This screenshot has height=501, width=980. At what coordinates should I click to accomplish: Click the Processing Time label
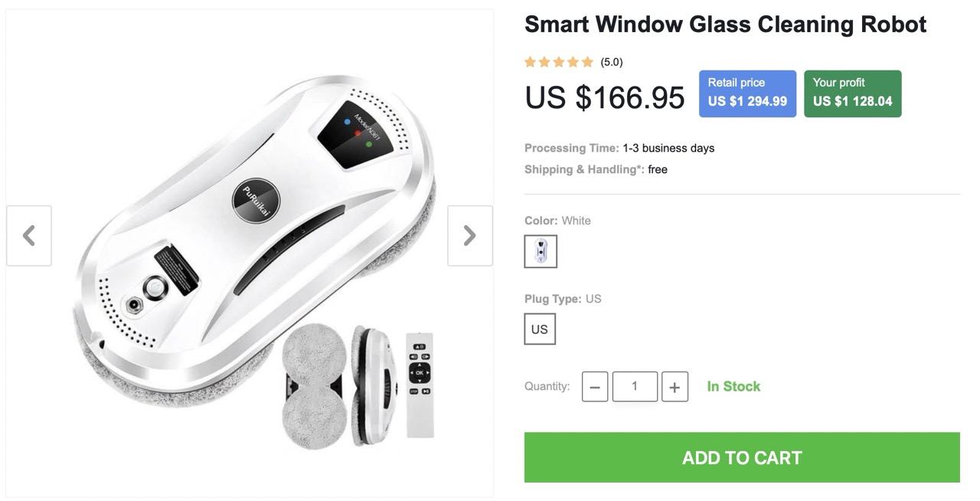[572, 148]
